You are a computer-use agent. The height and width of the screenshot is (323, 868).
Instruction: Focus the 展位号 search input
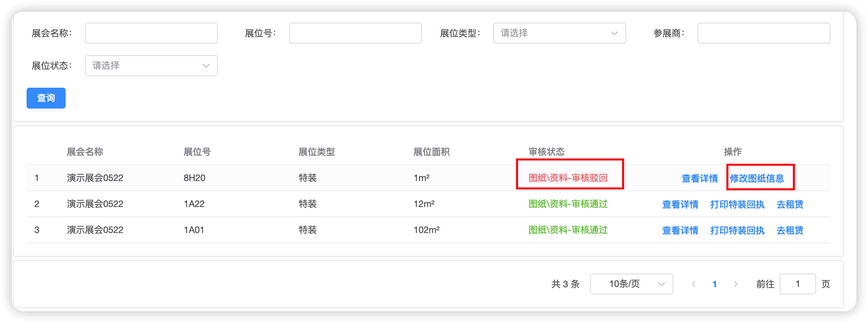355,33
